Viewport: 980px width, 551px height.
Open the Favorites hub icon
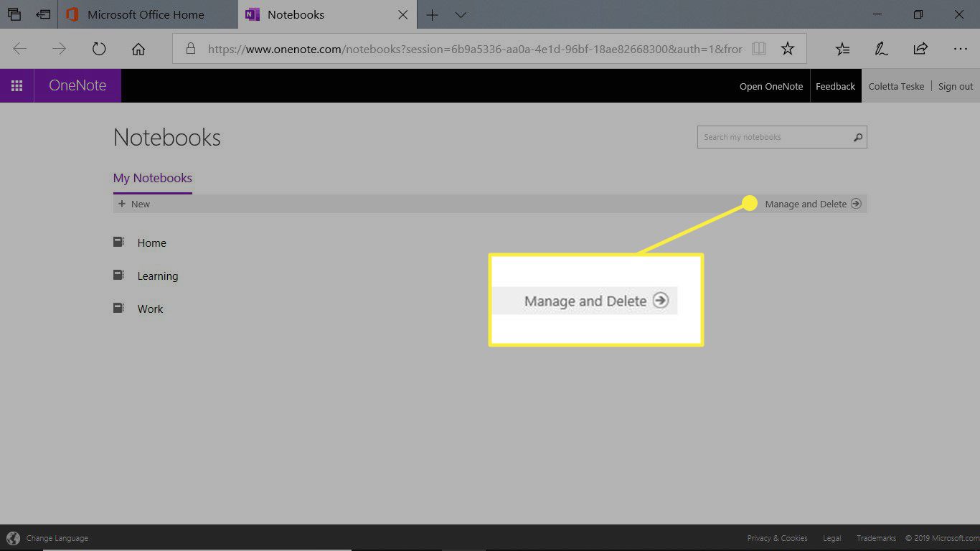tap(843, 49)
